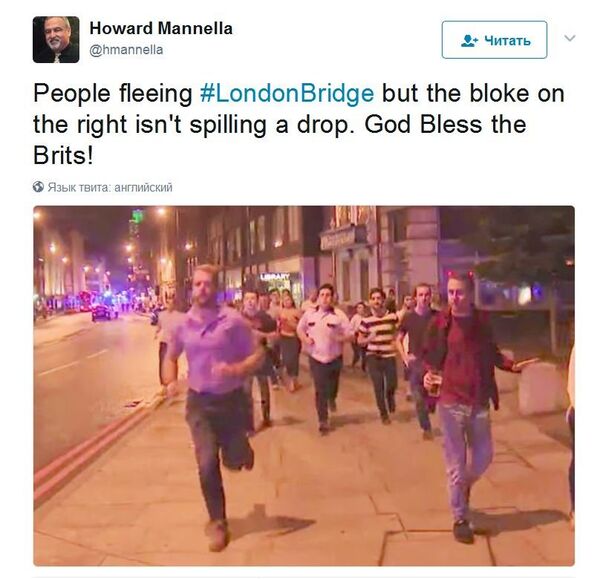Open the attached London Bridge photo

[304, 386]
